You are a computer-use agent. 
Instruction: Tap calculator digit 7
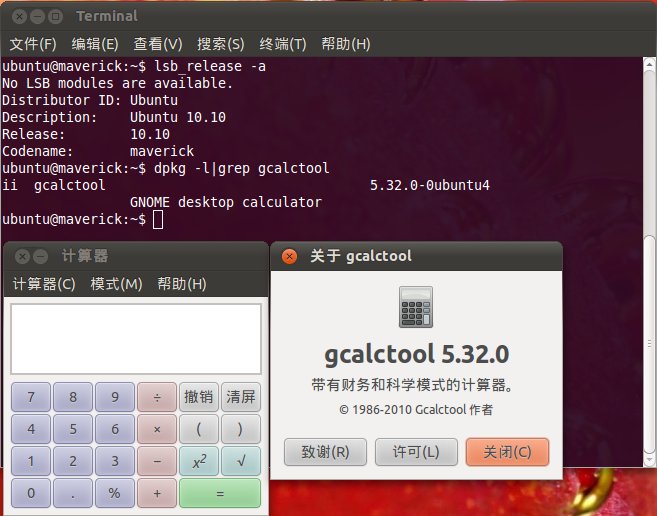[31, 397]
